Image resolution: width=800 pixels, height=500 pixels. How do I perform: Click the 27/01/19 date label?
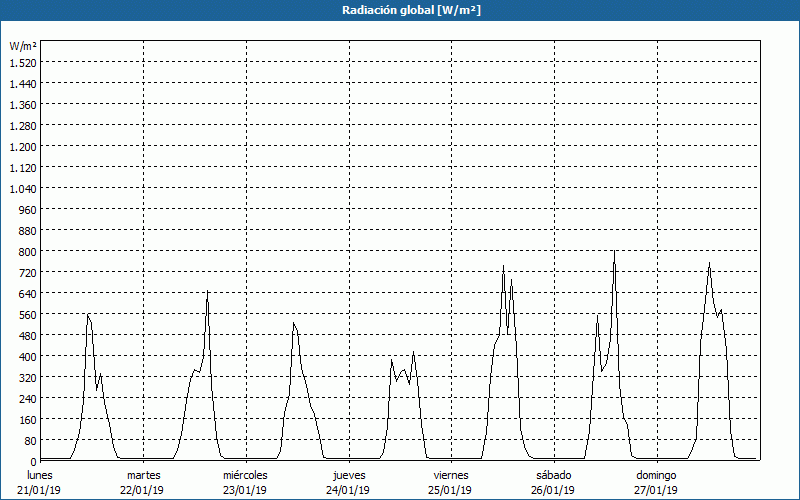coord(656,490)
